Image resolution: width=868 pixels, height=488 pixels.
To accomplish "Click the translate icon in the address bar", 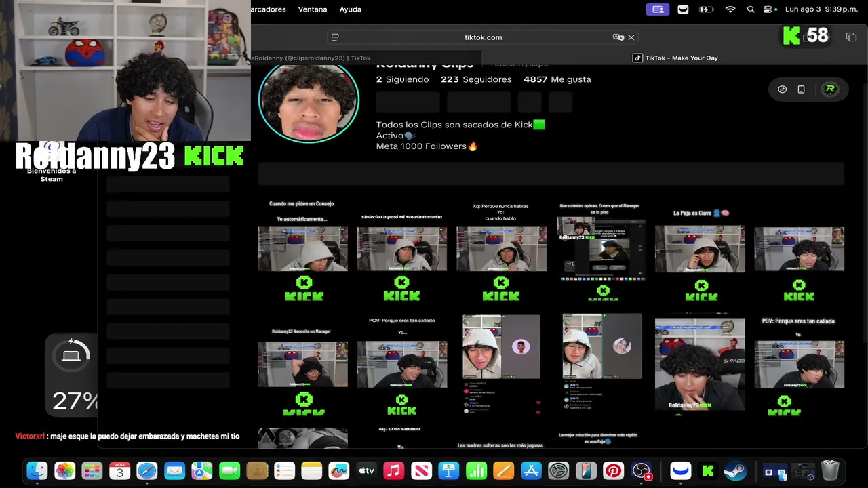I will [618, 37].
